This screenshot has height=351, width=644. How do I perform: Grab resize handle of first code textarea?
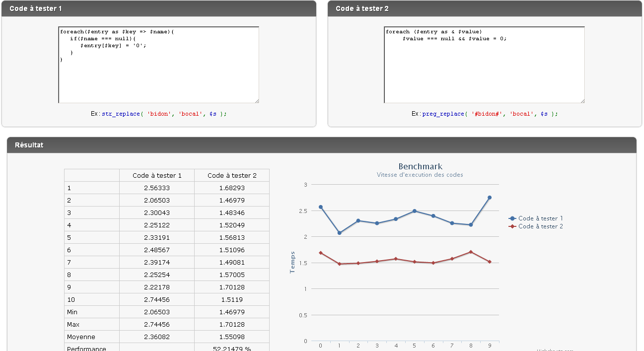pos(257,101)
